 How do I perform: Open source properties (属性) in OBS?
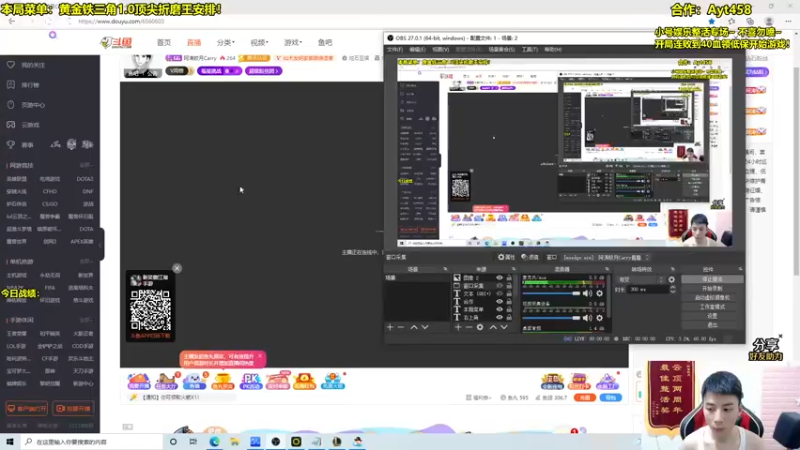(x=506, y=257)
